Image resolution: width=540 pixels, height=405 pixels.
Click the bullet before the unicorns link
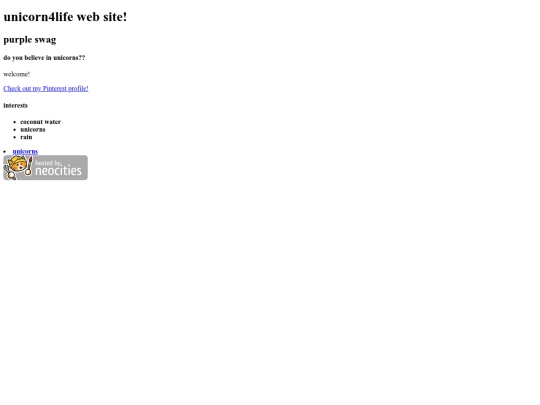click(x=4, y=152)
